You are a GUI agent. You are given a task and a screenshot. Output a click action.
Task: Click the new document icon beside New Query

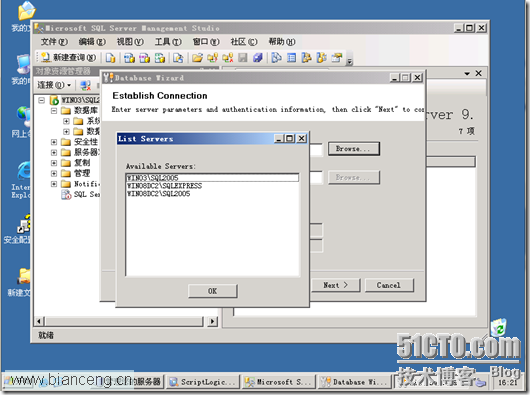point(110,58)
